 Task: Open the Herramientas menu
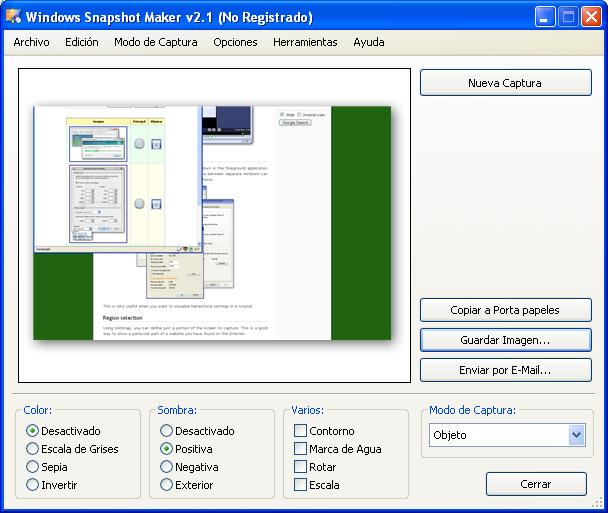click(305, 42)
